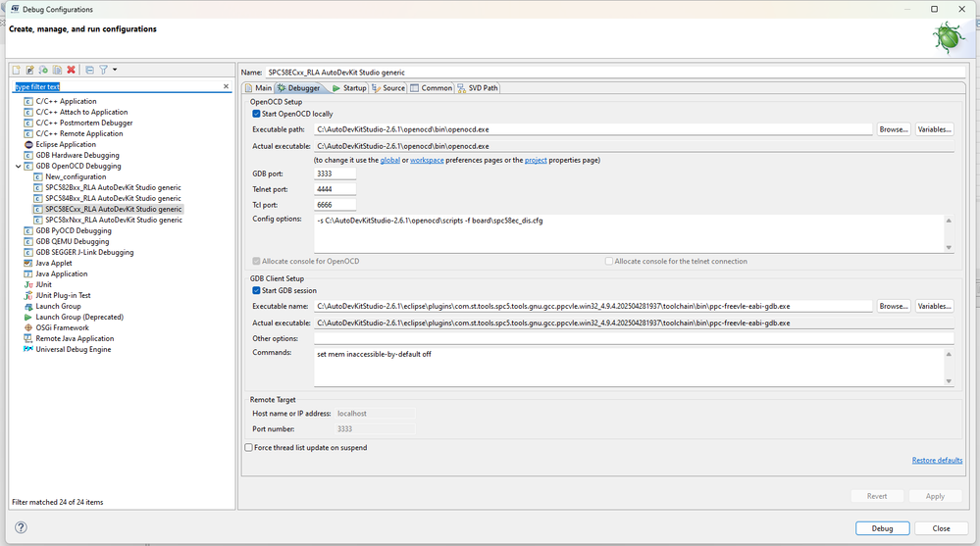Image resolution: width=980 pixels, height=546 pixels.
Task: Open SPC58xNxx_RLA AutoDevKit Studio generic
Action: pos(113,220)
